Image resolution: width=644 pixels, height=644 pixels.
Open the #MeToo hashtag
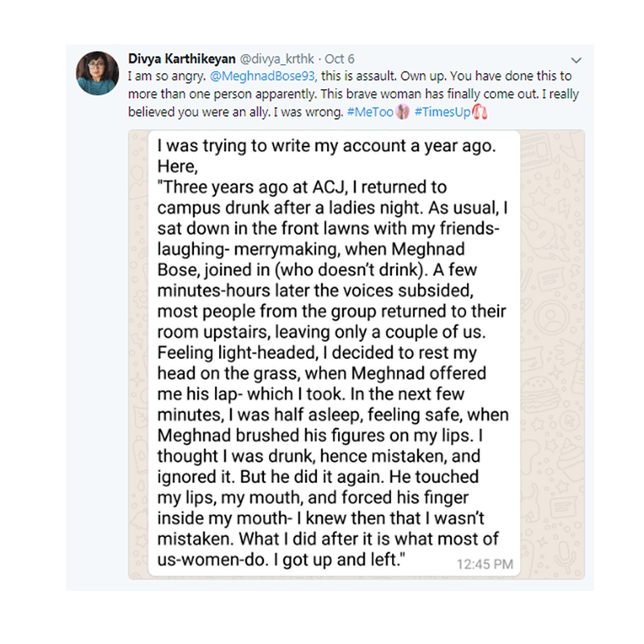point(370,112)
